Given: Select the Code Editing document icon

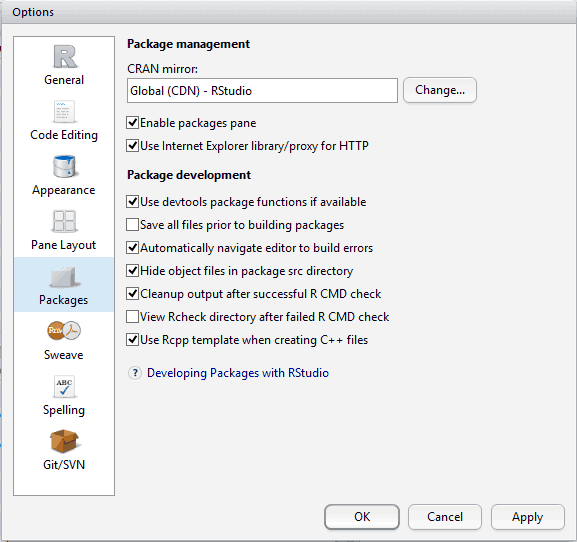Looking at the screenshot, I should [x=64, y=111].
